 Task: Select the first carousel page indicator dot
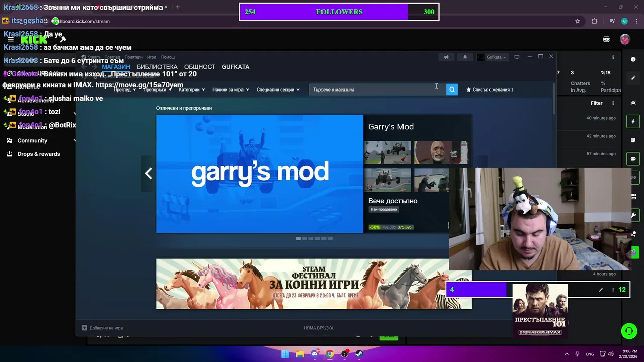pos(298,238)
